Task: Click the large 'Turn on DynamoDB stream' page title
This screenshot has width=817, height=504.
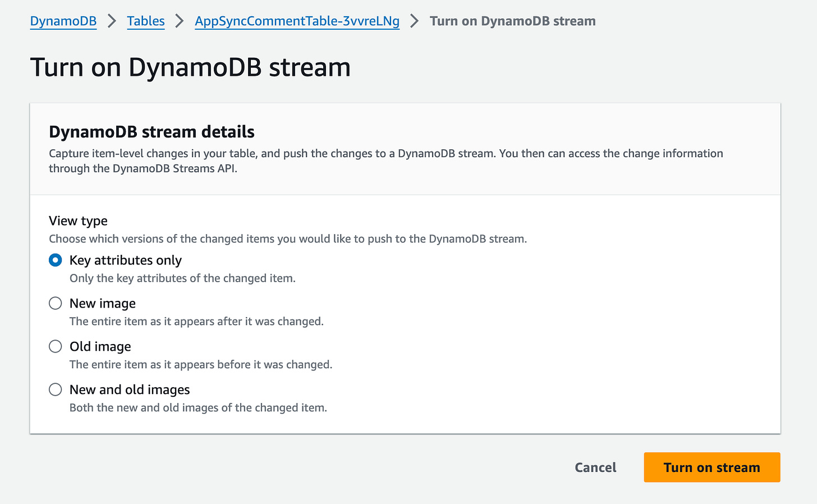Action: click(190, 67)
